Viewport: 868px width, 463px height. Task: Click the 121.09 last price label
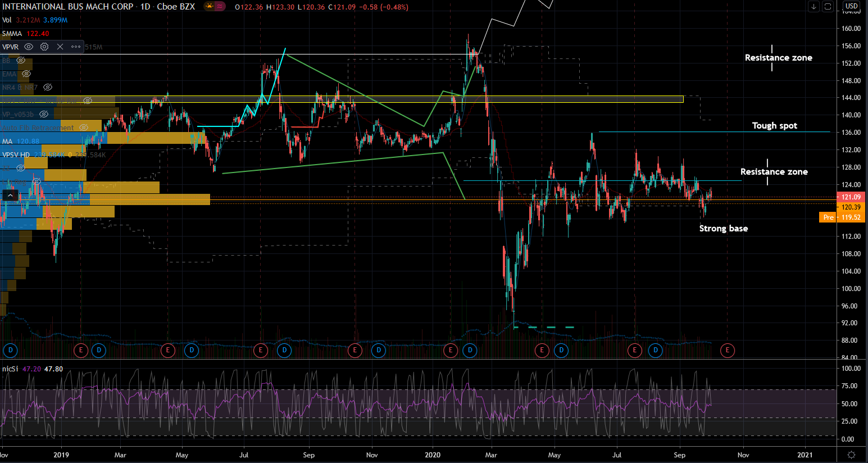[851, 197]
